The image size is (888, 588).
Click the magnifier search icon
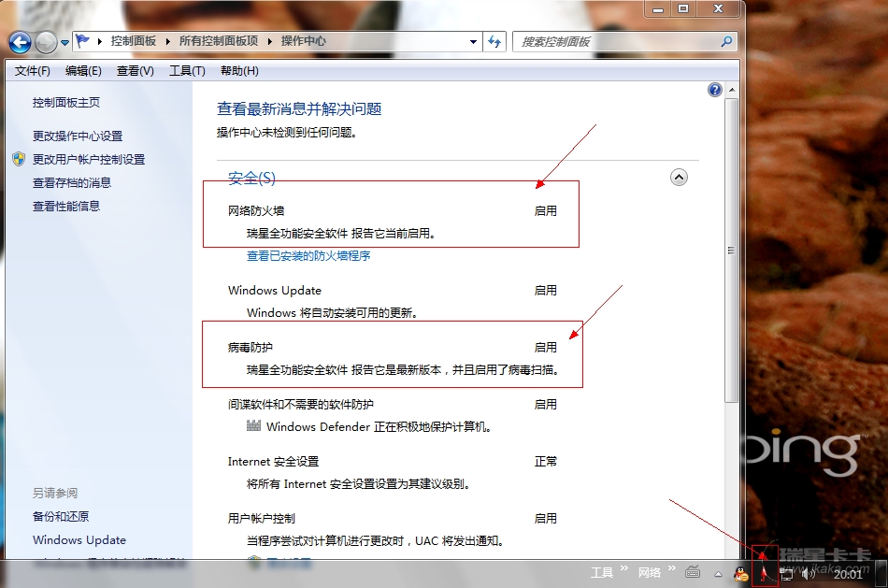726,41
